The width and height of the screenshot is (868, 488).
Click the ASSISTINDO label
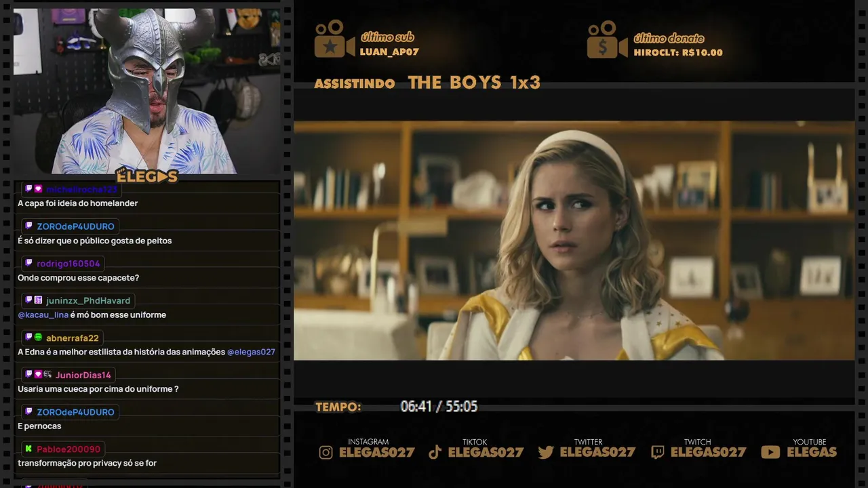click(x=355, y=84)
